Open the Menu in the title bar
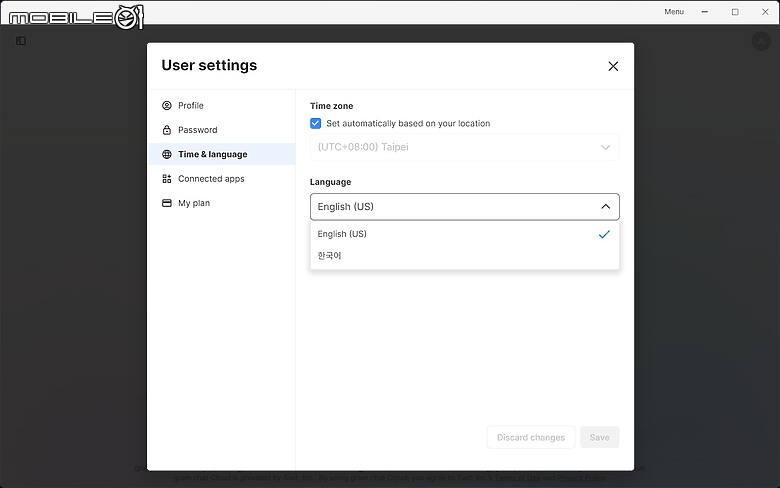The image size is (780, 488). [673, 12]
